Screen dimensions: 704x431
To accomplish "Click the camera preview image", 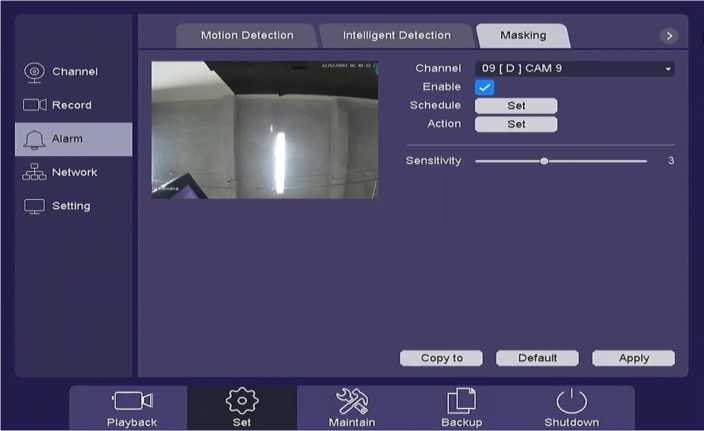I will [264, 129].
